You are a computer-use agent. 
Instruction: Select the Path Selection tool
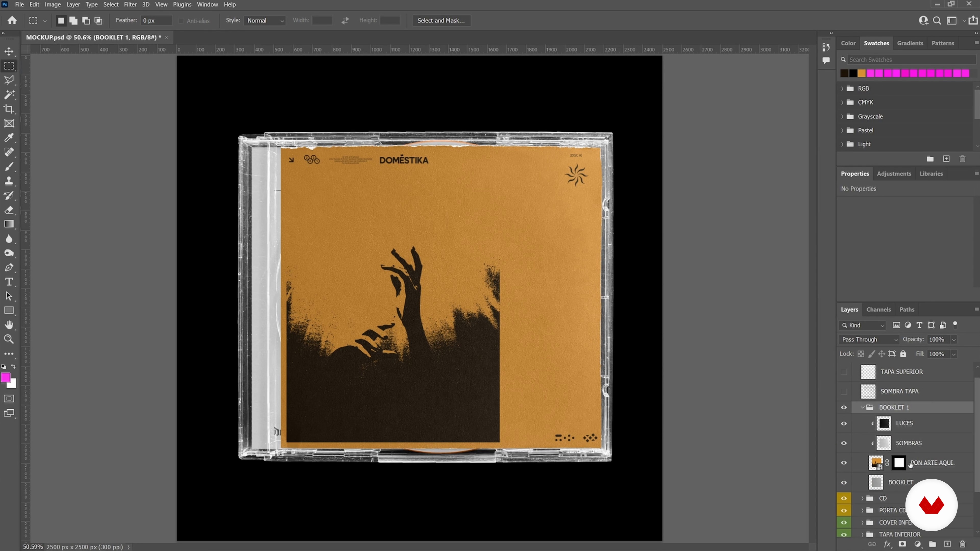coord(9,296)
